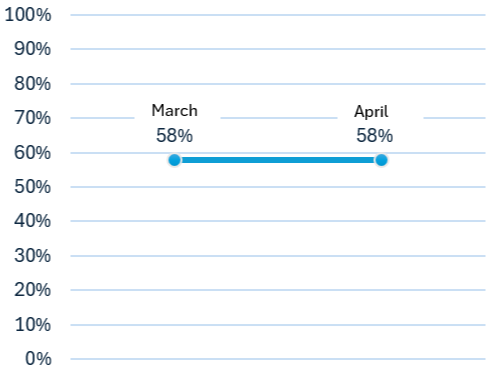Click the April data point marker
490x368 pixels.
click(x=381, y=160)
